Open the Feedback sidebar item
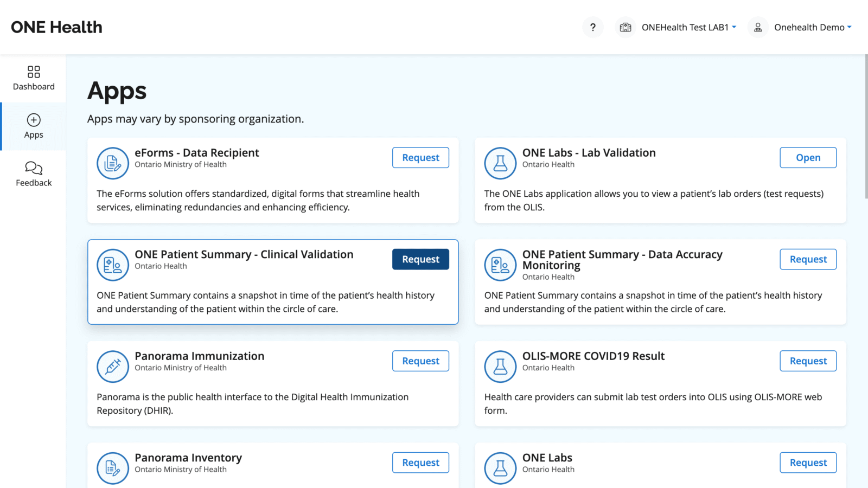Image resolution: width=868 pixels, height=488 pixels. point(34,175)
